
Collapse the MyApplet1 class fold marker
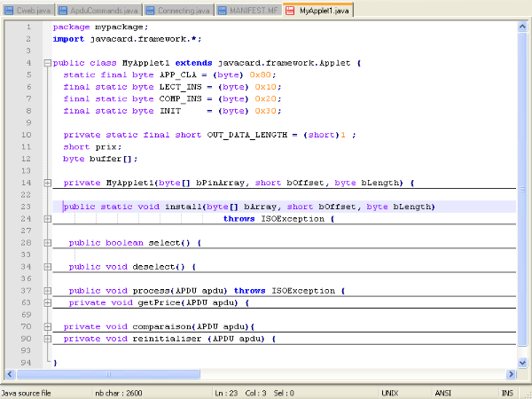[47, 63]
